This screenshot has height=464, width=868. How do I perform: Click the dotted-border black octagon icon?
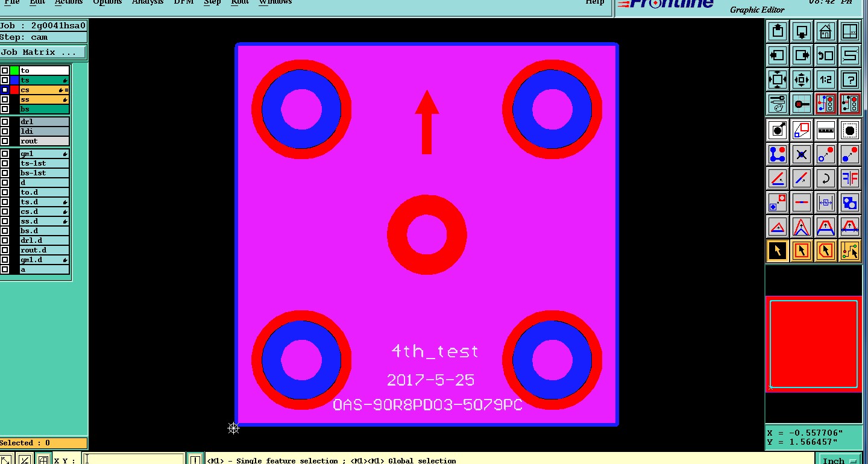[850, 130]
